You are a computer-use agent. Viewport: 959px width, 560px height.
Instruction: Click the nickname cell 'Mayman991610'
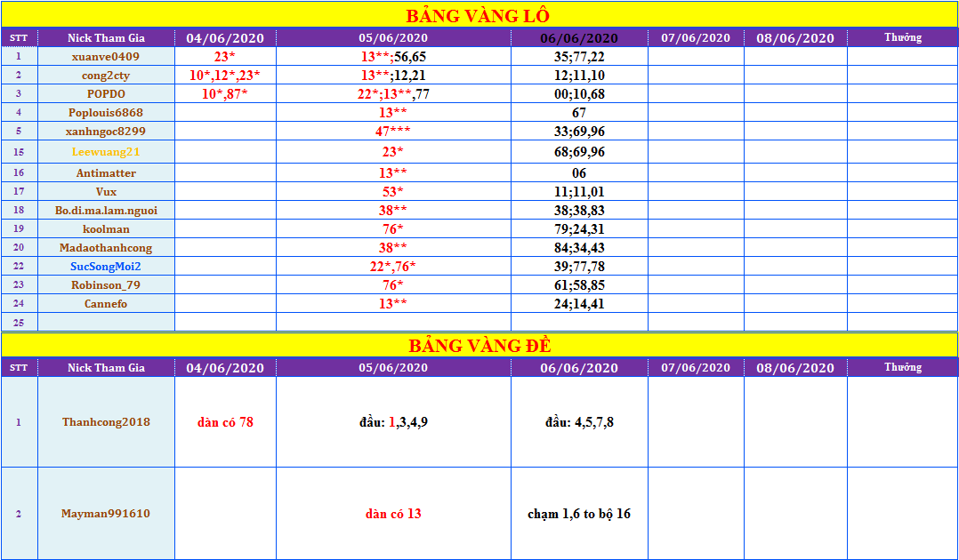107,514
